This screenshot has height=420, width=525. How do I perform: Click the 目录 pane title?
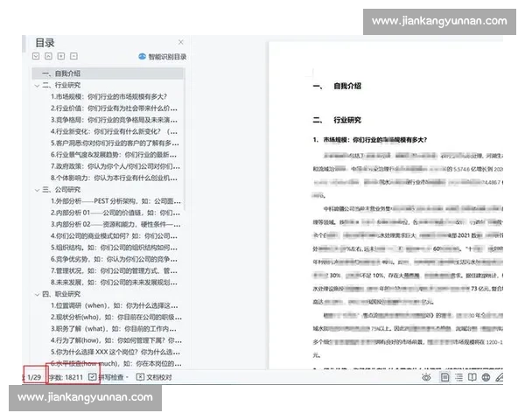(45, 43)
